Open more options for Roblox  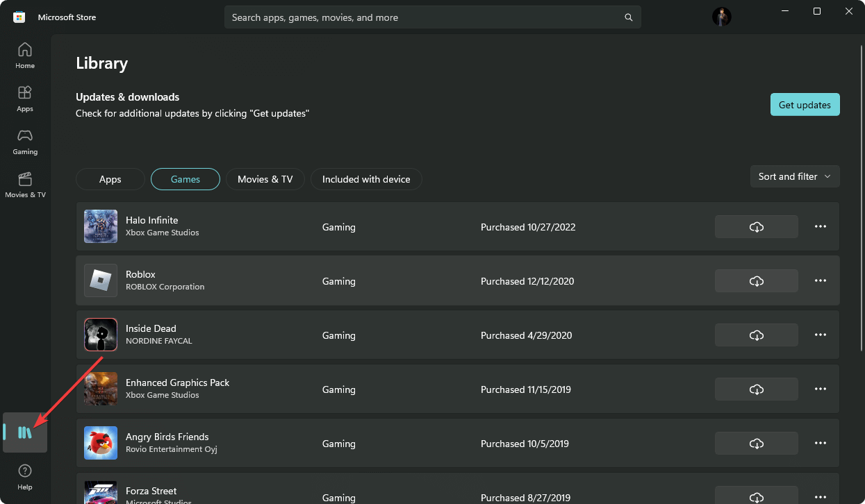[x=821, y=281]
